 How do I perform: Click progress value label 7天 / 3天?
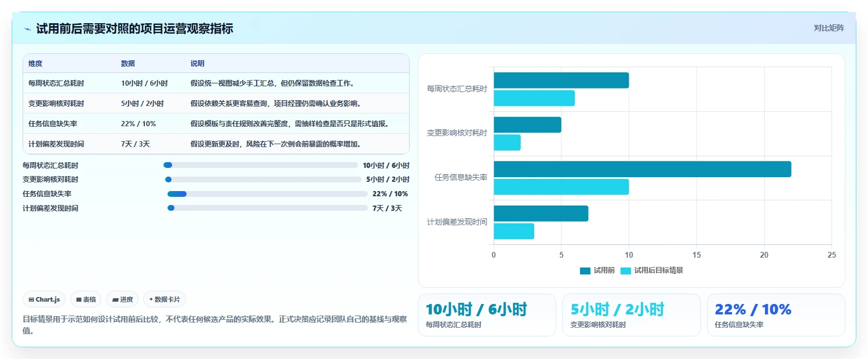[x=387, y=208]
